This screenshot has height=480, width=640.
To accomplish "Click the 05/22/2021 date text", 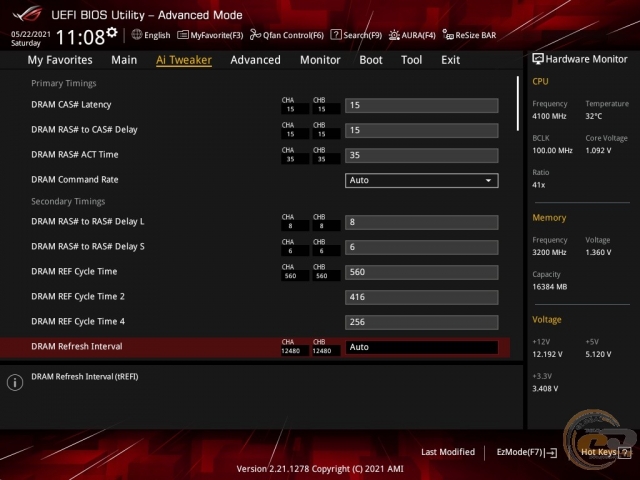I will (x=31, y=34).
